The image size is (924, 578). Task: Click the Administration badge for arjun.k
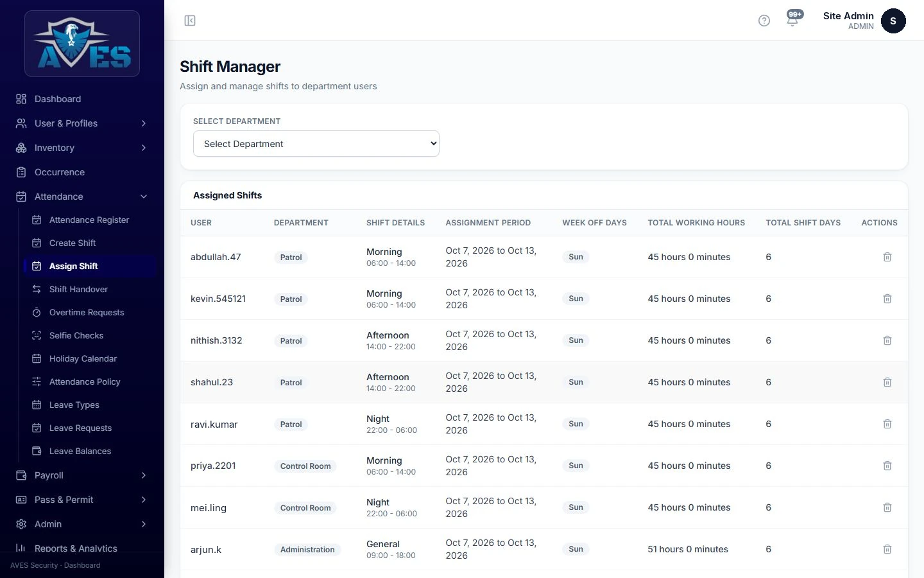307,550
